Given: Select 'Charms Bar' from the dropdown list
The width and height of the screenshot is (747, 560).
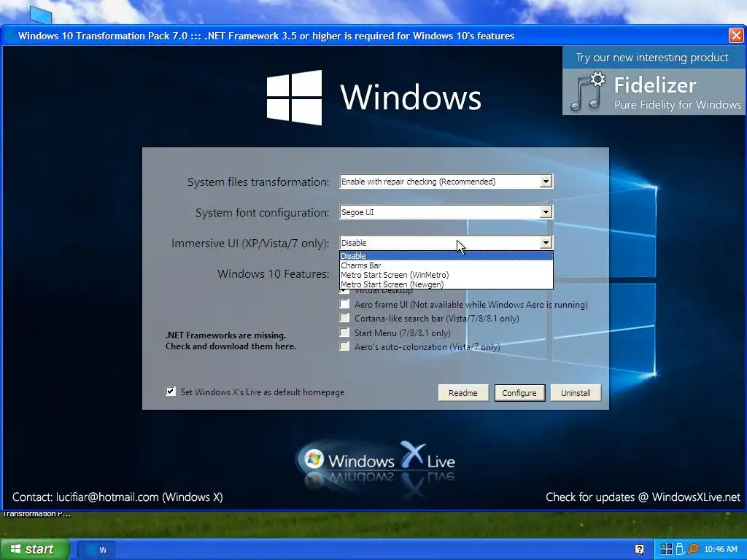Looking at the screenshot, I should pyautogui.click(x=446, y=265).
